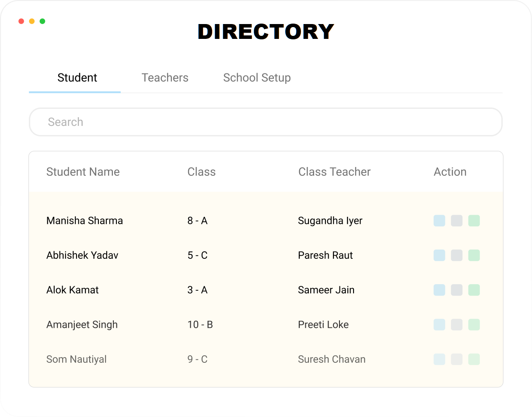Screen dimensions: 532x417
Task: Click green action icon for Abhishek Yadav
Action: click(x=474, y=255)
